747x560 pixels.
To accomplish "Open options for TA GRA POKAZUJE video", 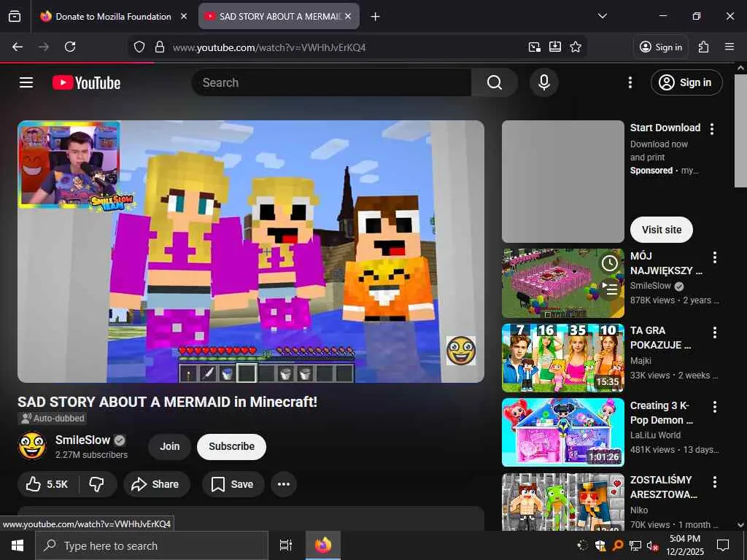I will [x=715, y=332].
